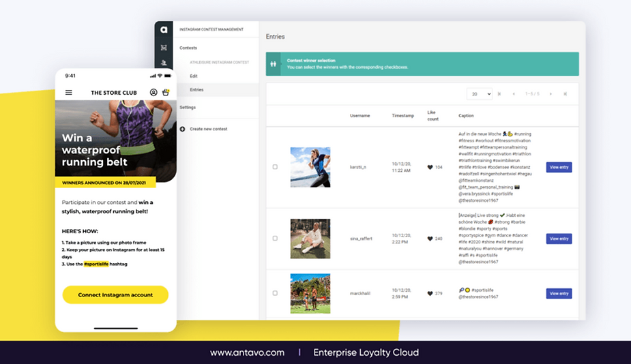
Task: Open Settings in the side menu
Action: pos(188,108)
